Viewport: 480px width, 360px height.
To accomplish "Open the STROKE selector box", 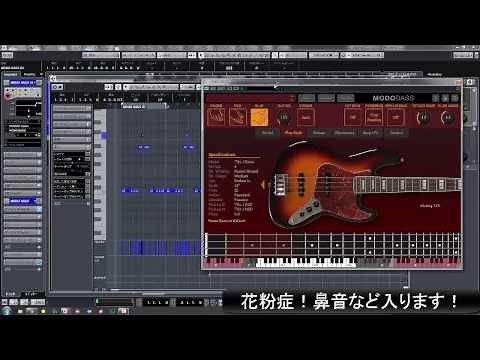I will click(306, 117).
